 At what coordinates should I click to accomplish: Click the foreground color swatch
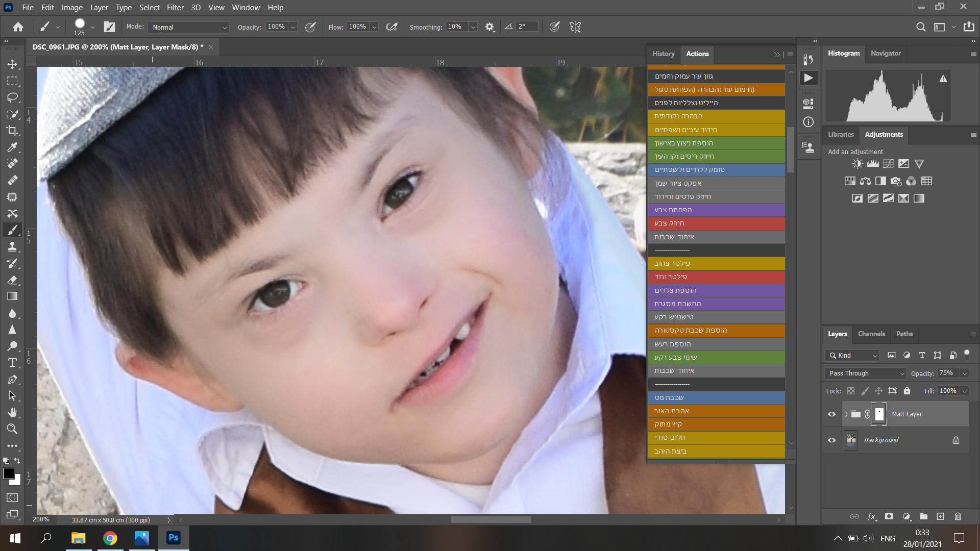8,473
